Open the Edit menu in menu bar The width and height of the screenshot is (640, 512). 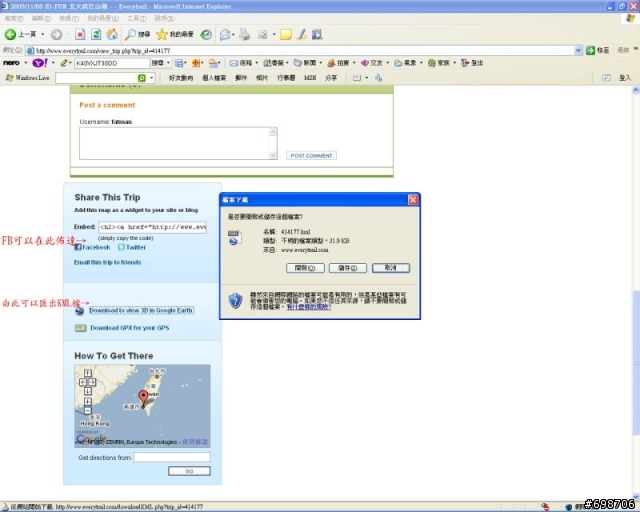[41, 19]
